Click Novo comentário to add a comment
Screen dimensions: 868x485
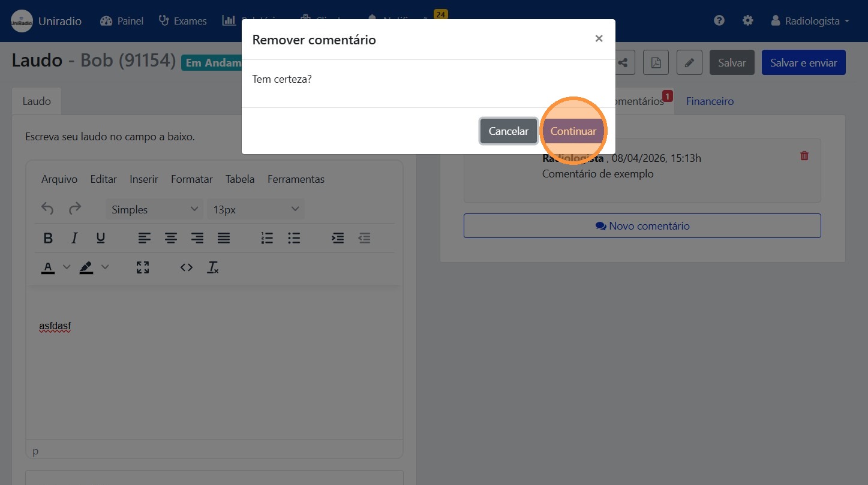click(642, 225)
